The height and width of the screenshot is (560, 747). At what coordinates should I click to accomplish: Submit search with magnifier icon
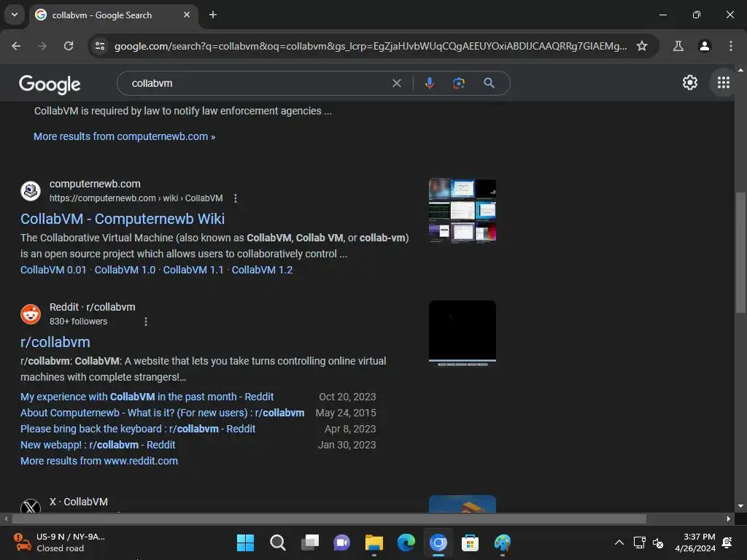click(489, 83)
